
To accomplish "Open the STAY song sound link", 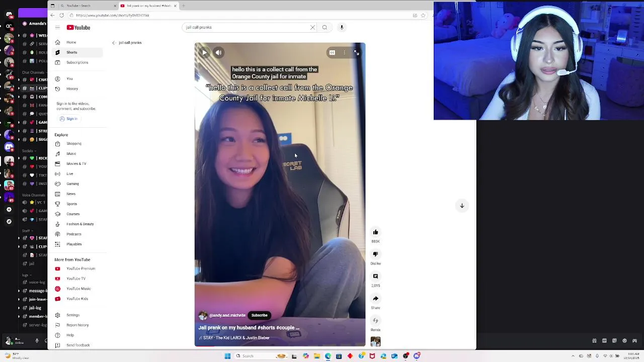I will pyautogui.click(x=234, y=338).
